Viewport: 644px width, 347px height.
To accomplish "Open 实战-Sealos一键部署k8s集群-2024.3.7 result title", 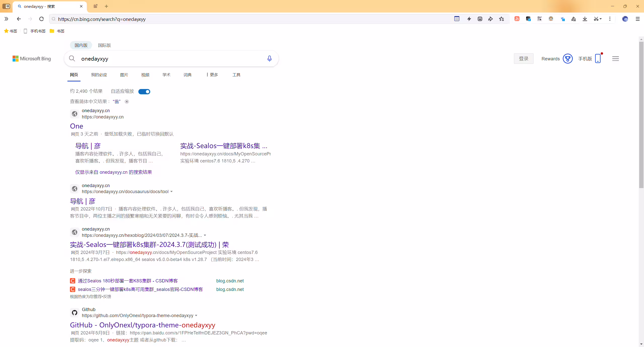I will 149,245.
